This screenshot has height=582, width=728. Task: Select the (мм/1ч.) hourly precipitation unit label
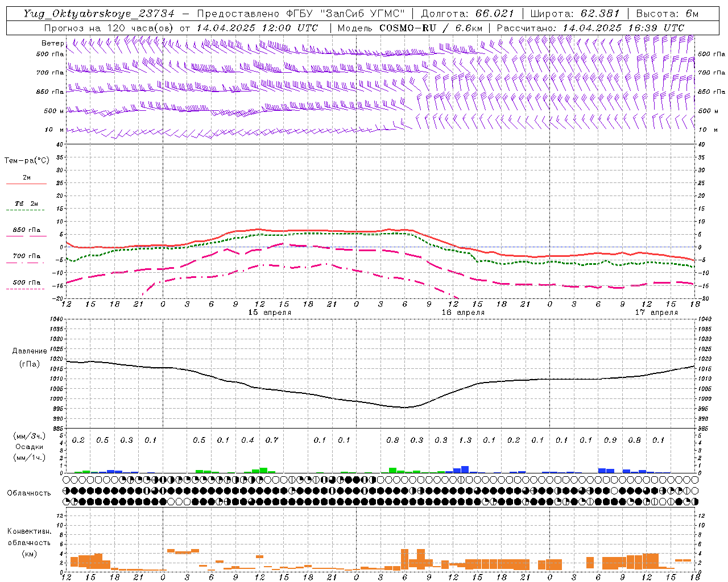pos(30,458)
